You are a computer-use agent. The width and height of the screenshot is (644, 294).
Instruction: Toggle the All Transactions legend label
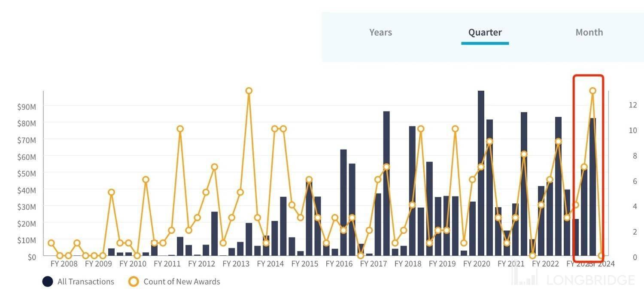86,282
